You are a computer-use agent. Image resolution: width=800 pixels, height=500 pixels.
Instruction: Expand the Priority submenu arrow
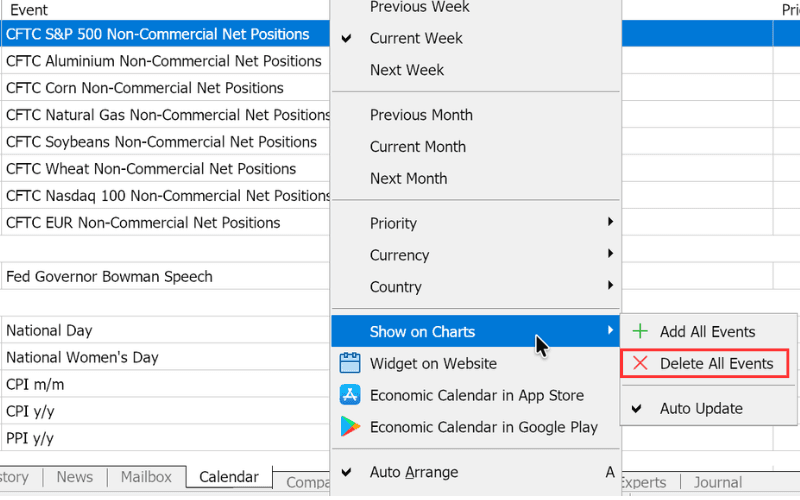pos(610,221)
